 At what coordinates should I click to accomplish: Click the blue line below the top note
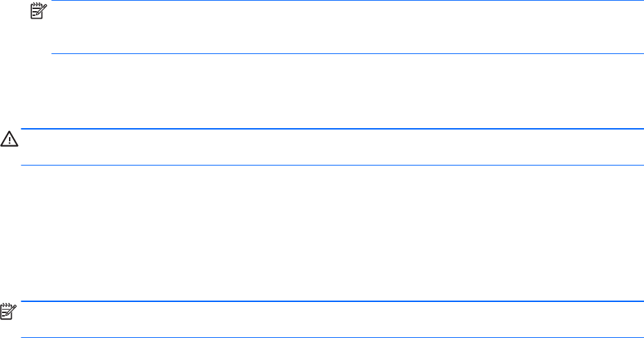[346, 54]
